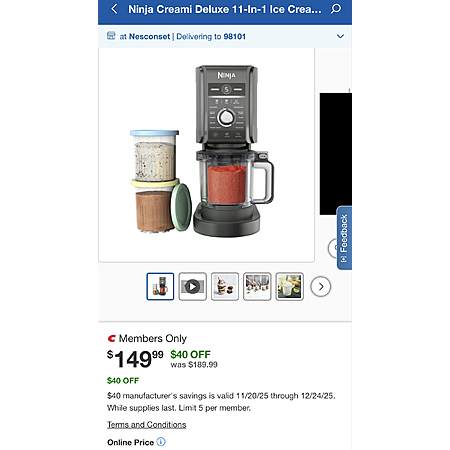Click the Costco Members Only logo
This screenshot has width=450, height=450.
point(111,339)
